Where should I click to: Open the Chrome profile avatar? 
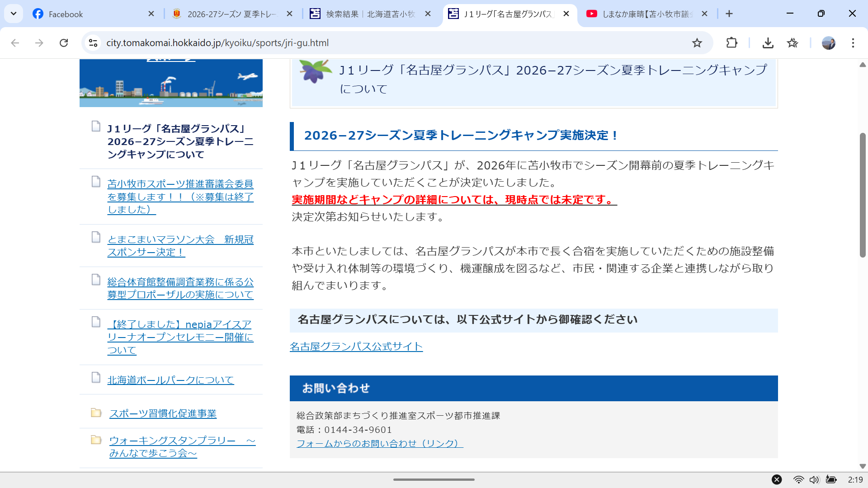[828, 43]
